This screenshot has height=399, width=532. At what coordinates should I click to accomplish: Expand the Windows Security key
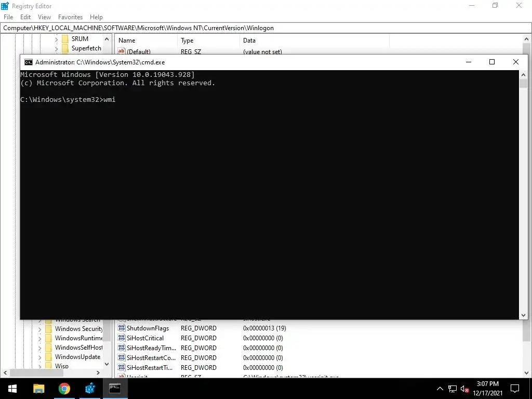39,329
